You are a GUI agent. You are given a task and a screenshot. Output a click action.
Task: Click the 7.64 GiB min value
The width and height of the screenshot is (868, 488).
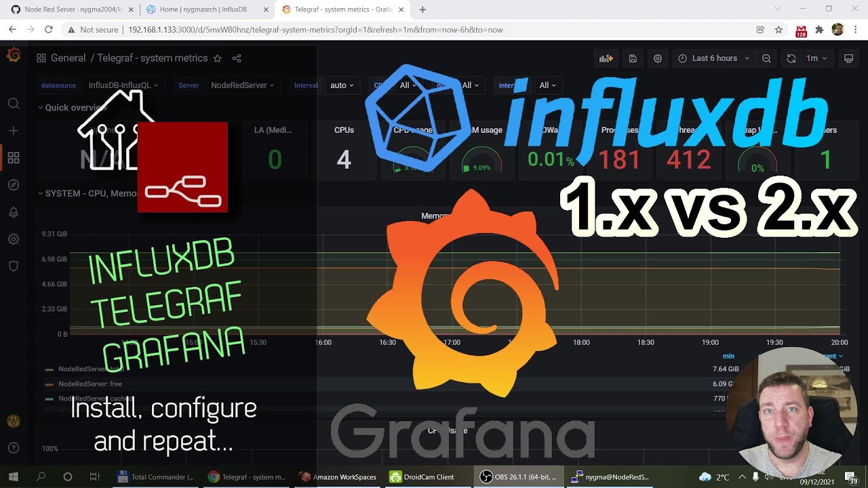(x=726, y=369)
